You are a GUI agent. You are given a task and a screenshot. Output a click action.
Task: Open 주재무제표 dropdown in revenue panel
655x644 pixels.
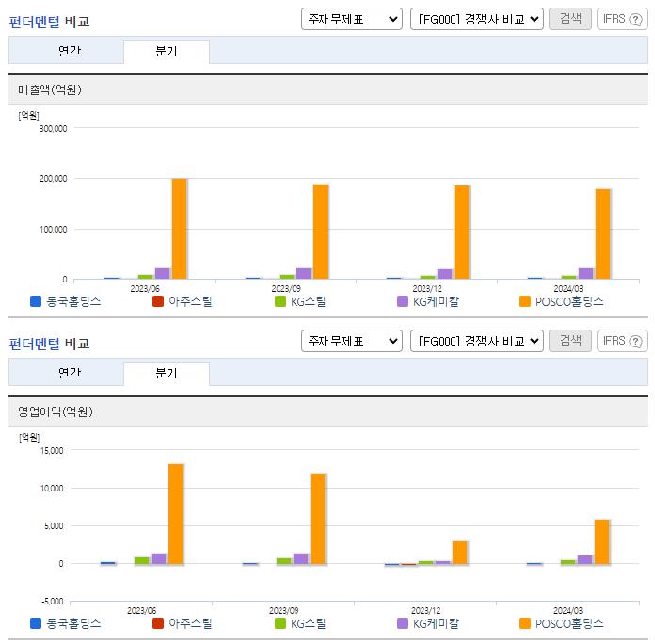click(x=352, y=19)
